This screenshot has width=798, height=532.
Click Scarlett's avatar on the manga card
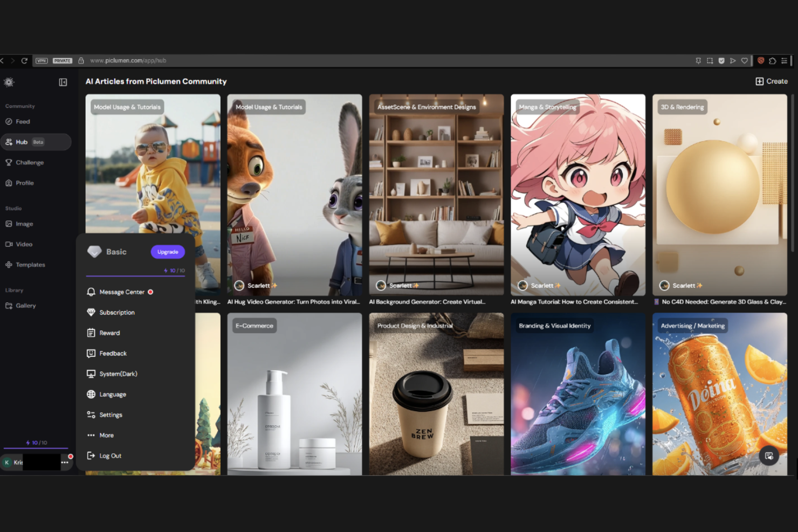[x=522, y=286]
